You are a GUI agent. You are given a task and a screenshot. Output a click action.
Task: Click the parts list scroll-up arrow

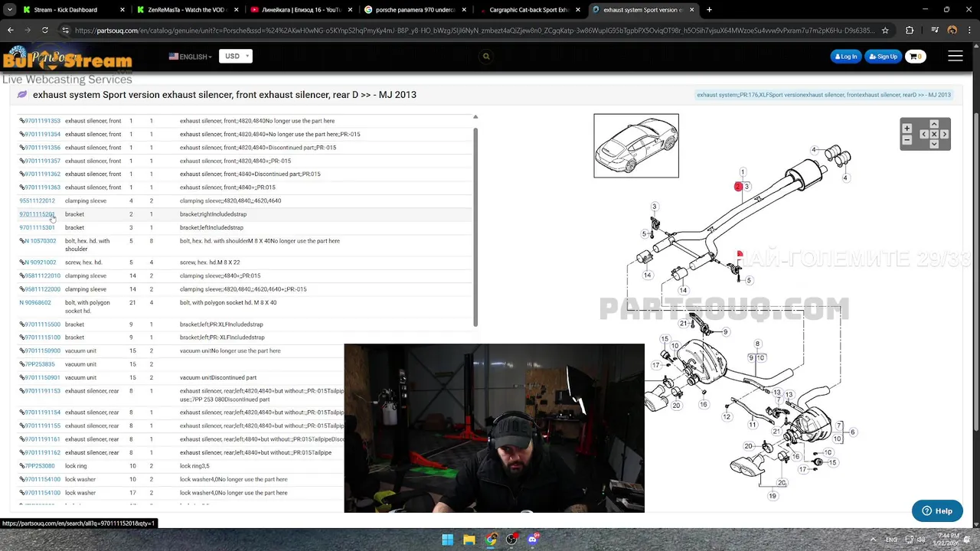(475, 117)
